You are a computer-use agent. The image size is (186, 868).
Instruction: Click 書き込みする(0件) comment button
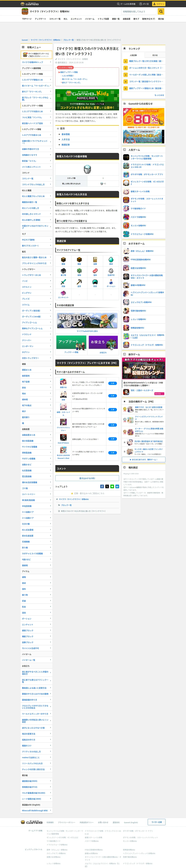click(87, 478)
